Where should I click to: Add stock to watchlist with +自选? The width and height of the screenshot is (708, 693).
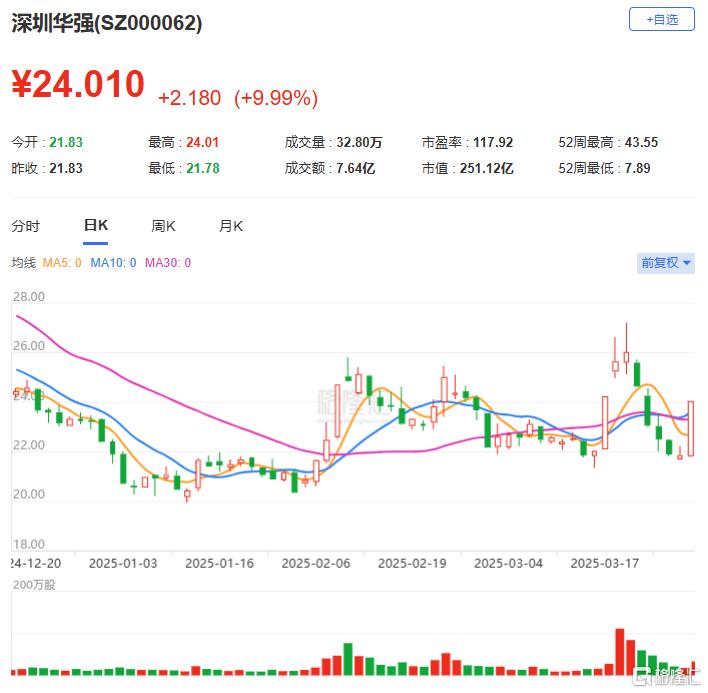click(661, 19)
